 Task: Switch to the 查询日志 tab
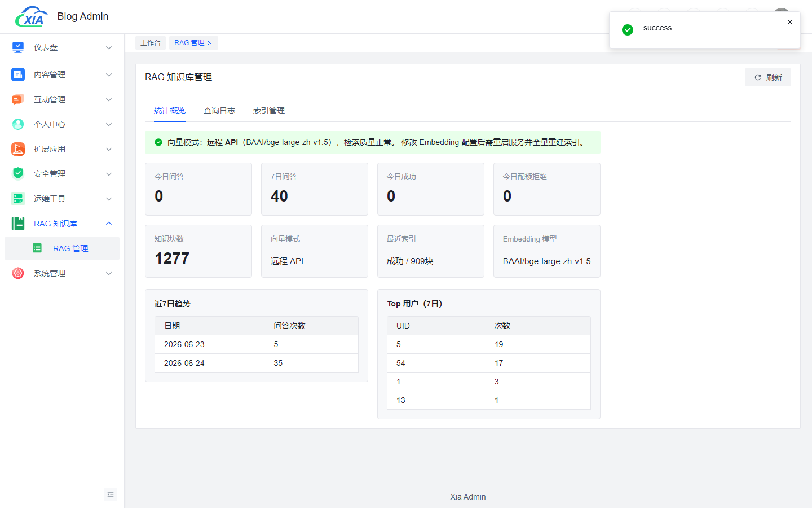tap(219, 111)
